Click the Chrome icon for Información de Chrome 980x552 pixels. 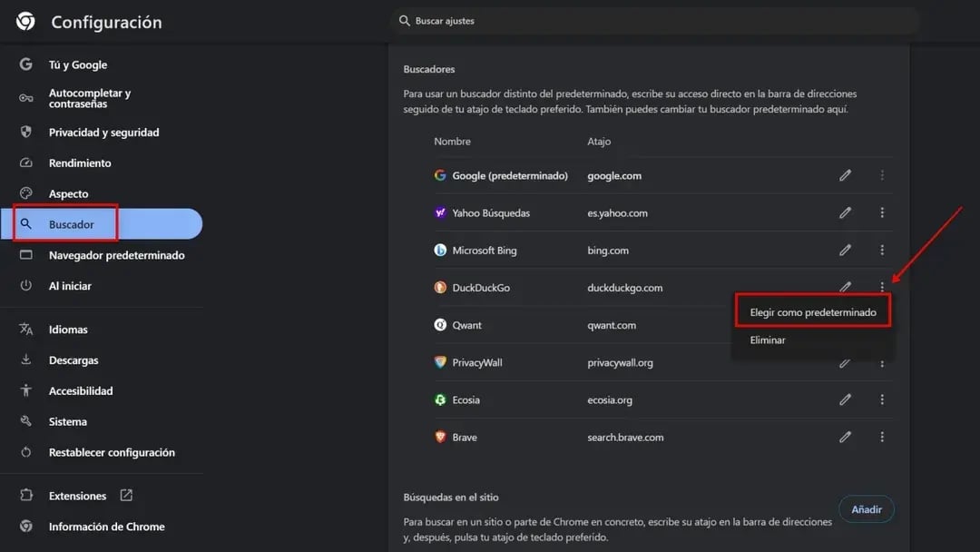tap(25, 526)
